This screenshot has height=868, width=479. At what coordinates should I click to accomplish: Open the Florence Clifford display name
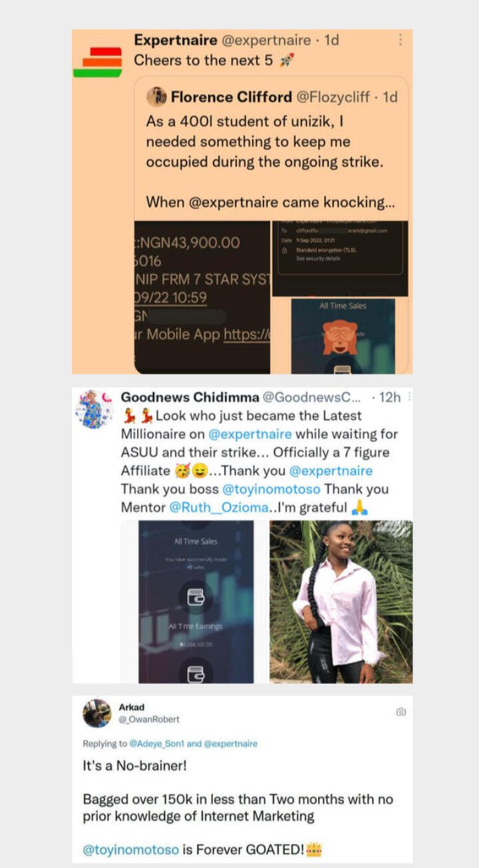(231, 97)
